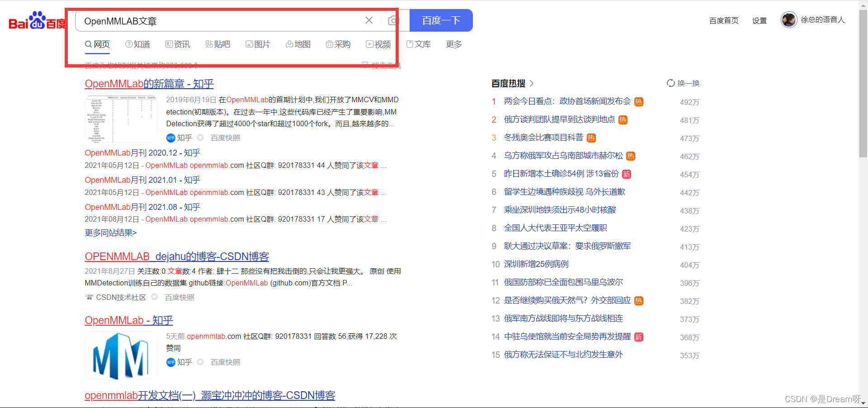Click the user avatar picture
The height and width of the screenshot is (408, 868).
789,20
